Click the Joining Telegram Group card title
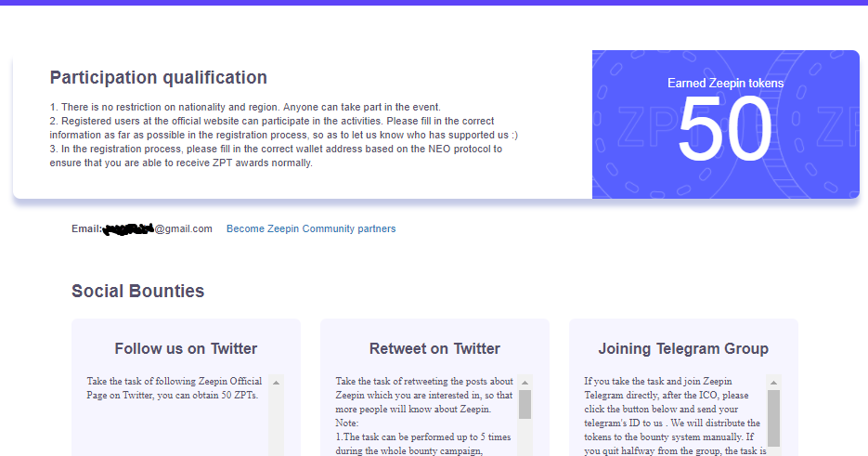This screenshot has width=868, height=456. point(683,348)
